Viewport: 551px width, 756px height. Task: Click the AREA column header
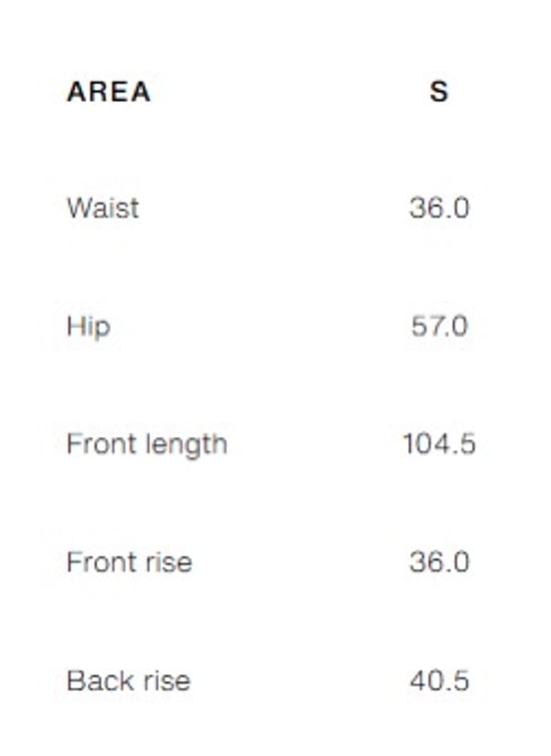[x=109, y=92]
